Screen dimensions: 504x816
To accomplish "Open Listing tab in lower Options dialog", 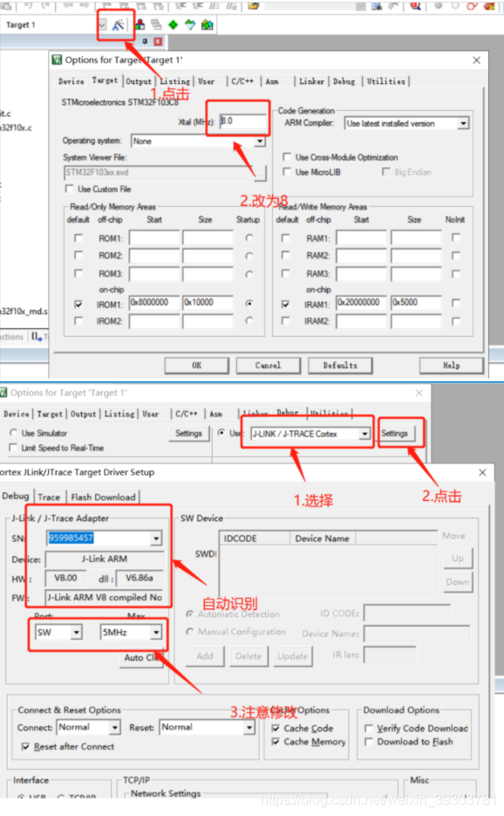I will [x=119, y=414].
